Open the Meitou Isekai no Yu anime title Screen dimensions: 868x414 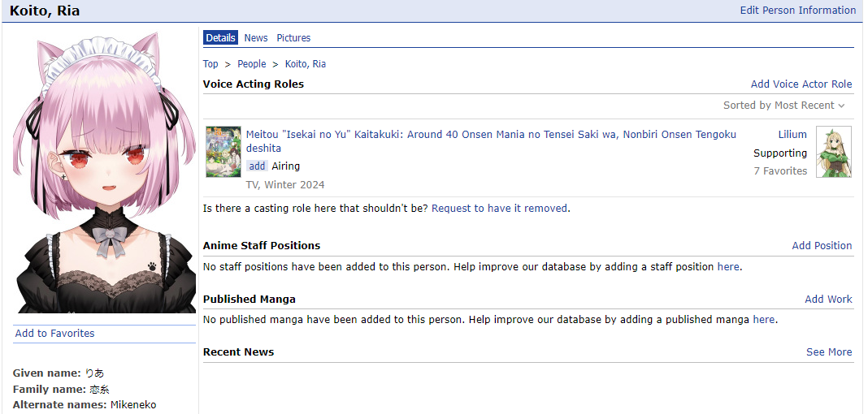491,135
